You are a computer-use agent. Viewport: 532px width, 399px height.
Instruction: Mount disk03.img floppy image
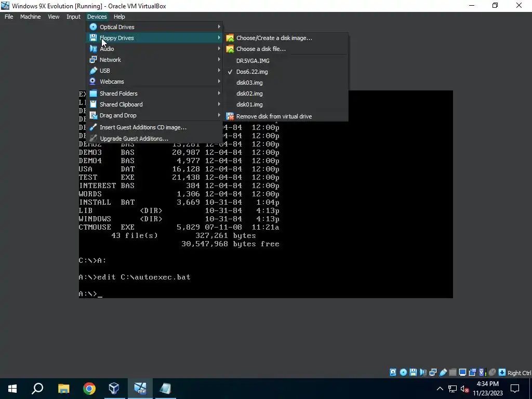[286, 83]
